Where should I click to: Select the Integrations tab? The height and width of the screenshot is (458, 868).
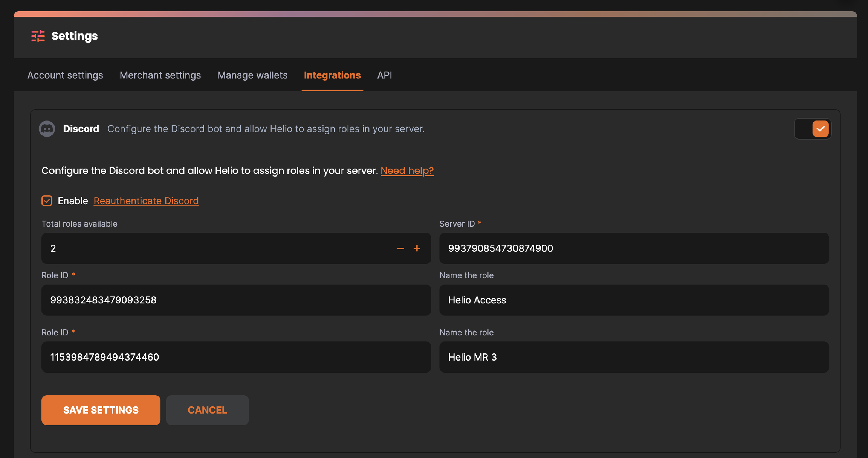pyautogui.click(x=332, y=75)
